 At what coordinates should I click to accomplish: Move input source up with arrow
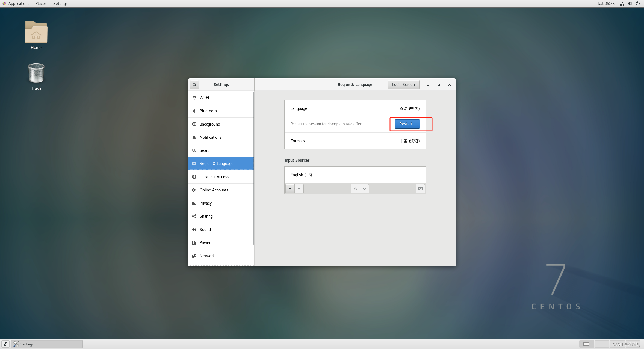(x=355, y=189)
